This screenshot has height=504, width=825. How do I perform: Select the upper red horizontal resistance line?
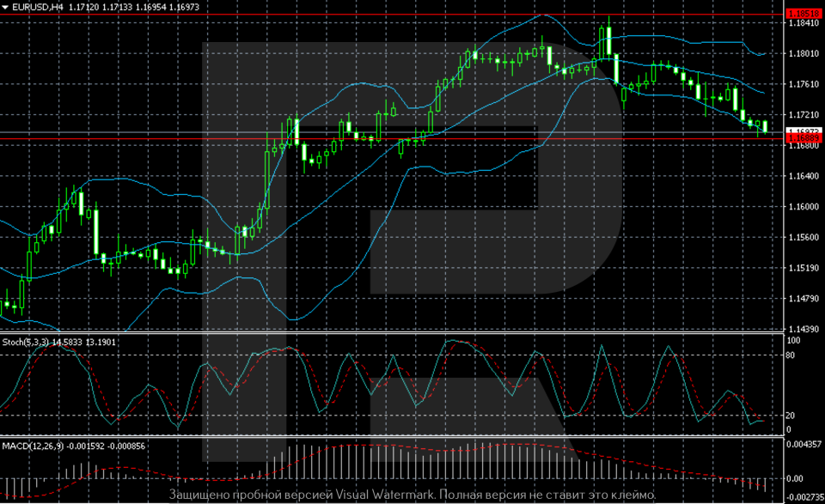[387, 15]
